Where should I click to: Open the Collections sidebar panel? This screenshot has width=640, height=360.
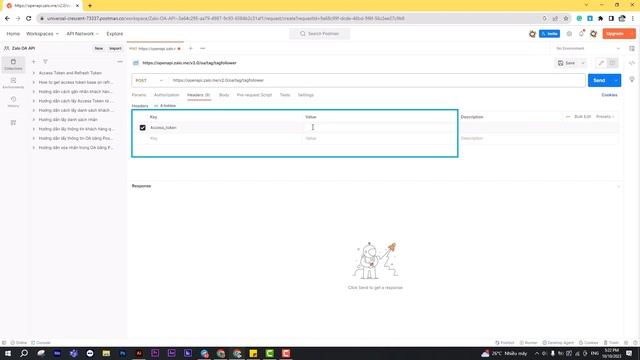13,64
